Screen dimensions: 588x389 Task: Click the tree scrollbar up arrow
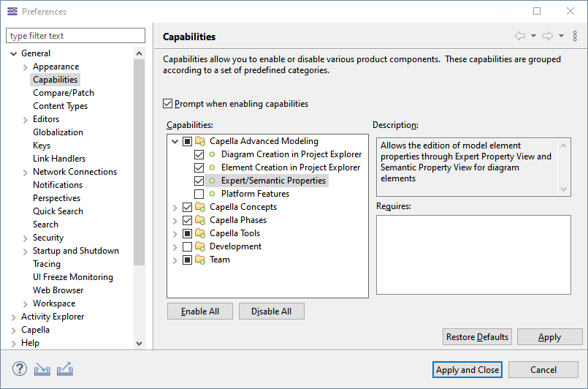coord(139,53)
